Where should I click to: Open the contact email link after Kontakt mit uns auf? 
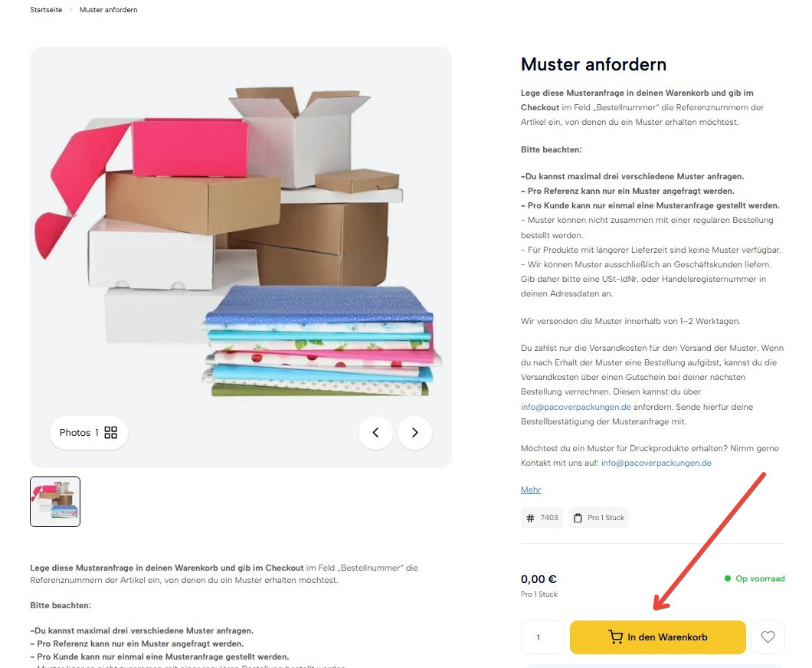656,463
